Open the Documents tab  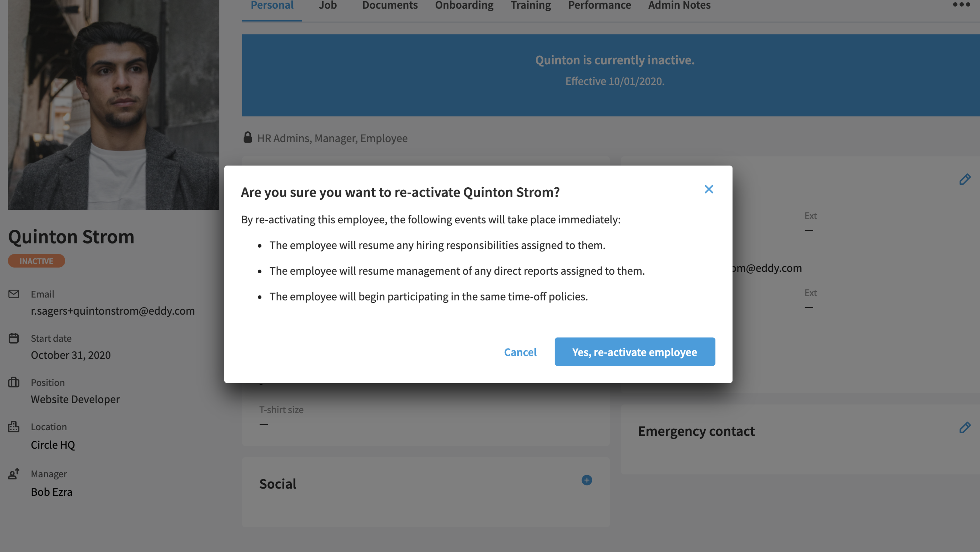click(x=389, y=5)
